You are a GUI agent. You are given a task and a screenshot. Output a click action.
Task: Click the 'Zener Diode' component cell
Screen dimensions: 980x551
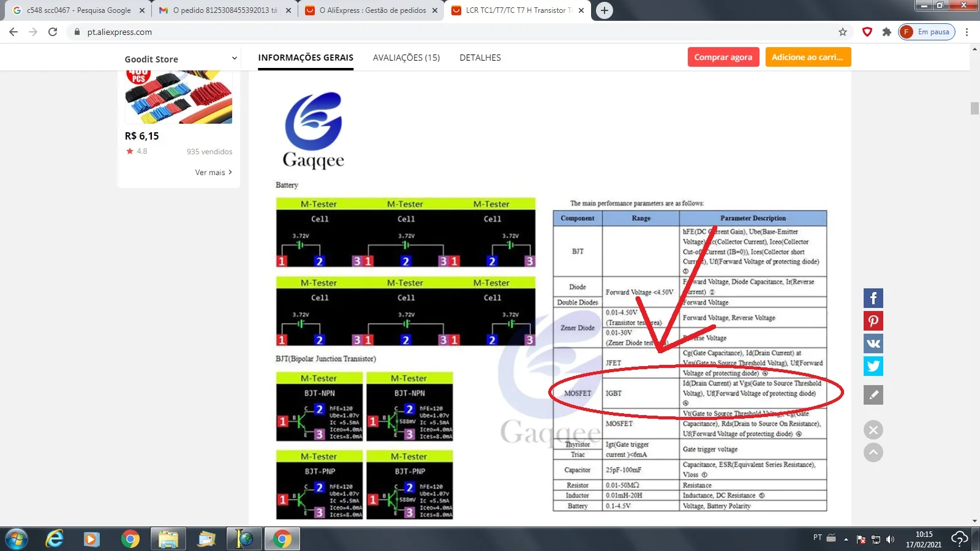[578, 328]
